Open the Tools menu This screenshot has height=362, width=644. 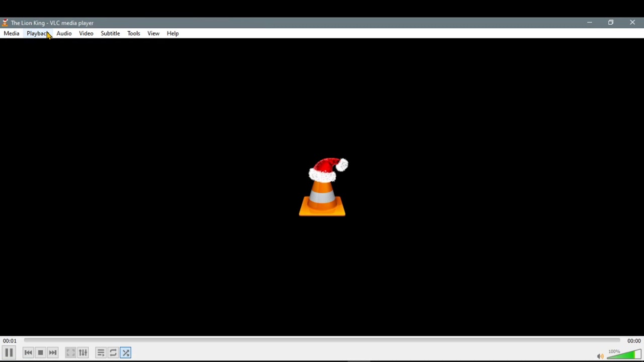click(134, 34)
